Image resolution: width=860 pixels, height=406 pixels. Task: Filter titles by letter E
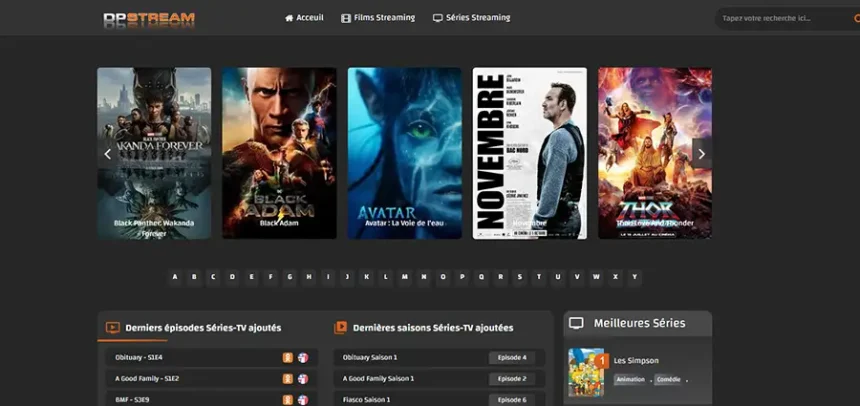tap(252, 277)
